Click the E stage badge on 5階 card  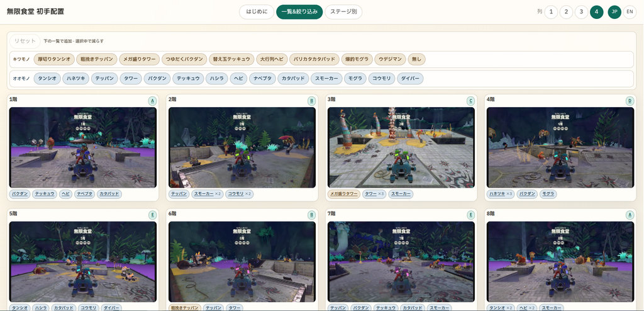pos(152,215)
